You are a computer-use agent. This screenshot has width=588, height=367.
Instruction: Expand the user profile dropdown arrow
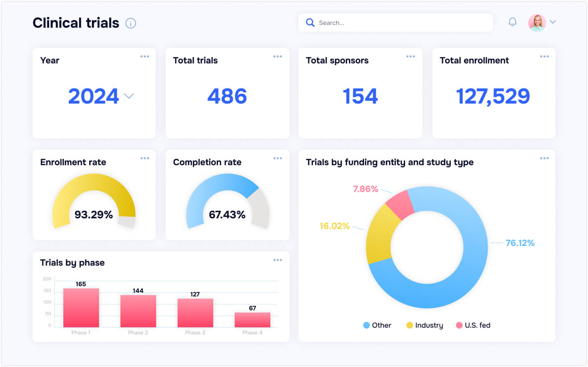pos(553,22)
